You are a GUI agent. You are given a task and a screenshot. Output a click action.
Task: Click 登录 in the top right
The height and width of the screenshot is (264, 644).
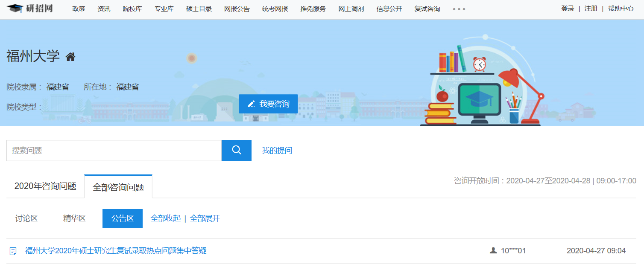(568, 9)
